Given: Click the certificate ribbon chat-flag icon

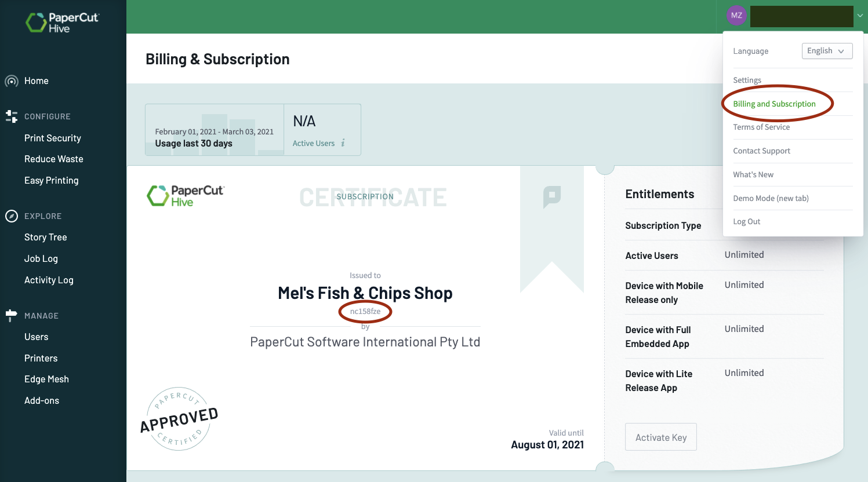Looking at the screenshot, I should (551, 197).
